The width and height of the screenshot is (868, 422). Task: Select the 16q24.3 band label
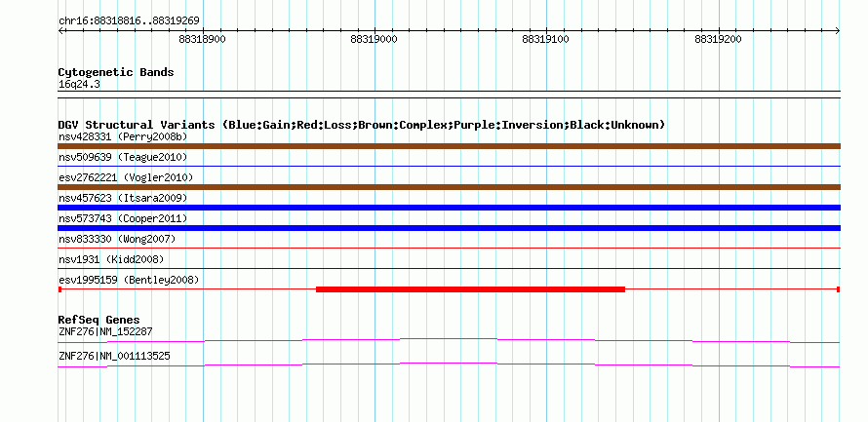pyautogui.click(x=79, y=85)
